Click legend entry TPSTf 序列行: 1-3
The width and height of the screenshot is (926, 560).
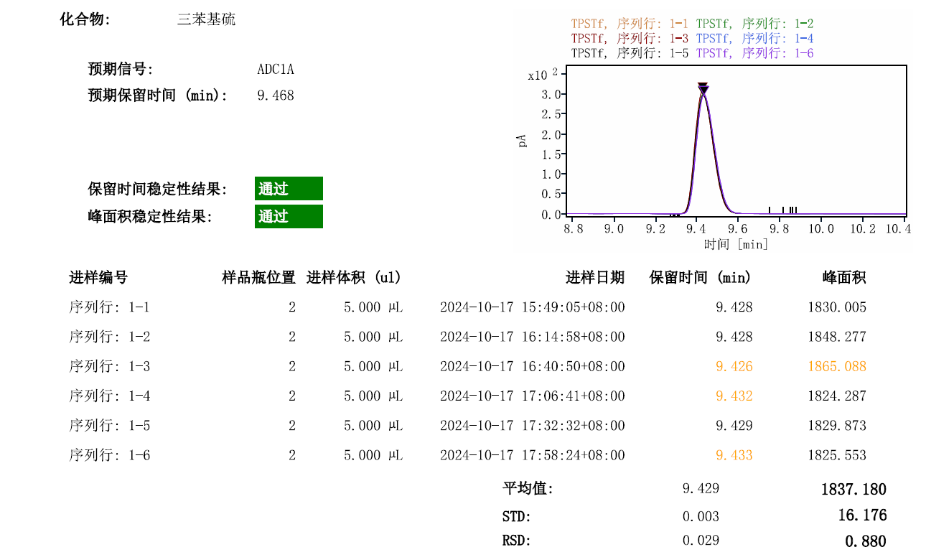[630, 39]
